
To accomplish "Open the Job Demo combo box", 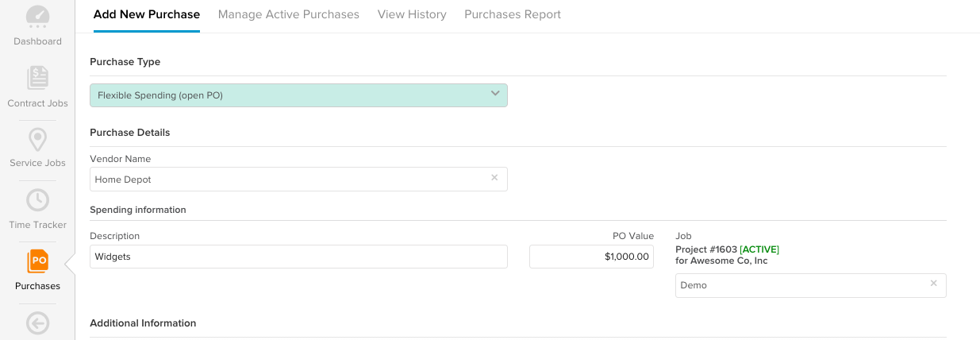I will click(811, 285).
